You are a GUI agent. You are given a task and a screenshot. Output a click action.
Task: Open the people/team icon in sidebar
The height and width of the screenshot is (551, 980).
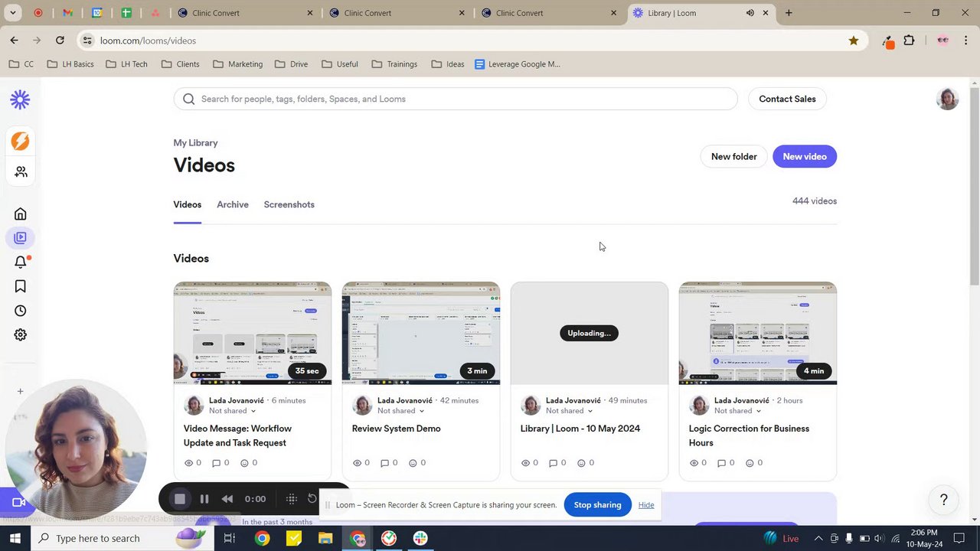click(x=21, y=172)
